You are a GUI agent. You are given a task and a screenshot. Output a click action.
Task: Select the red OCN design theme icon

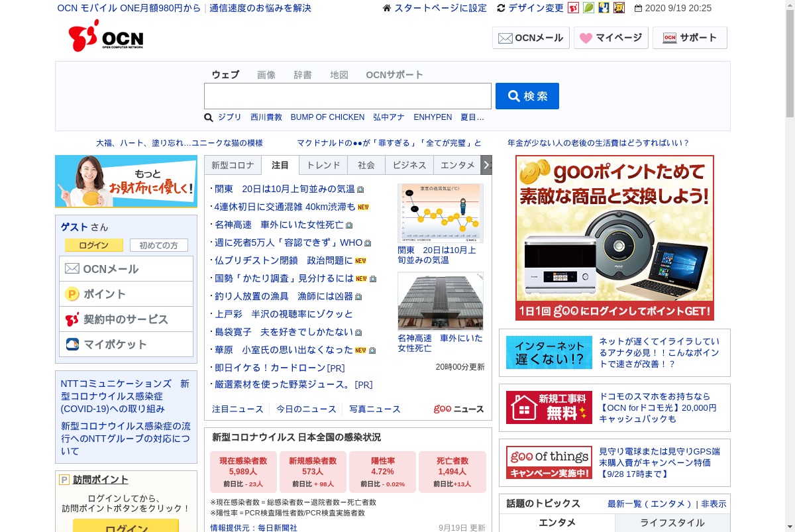tap(573, 8)
